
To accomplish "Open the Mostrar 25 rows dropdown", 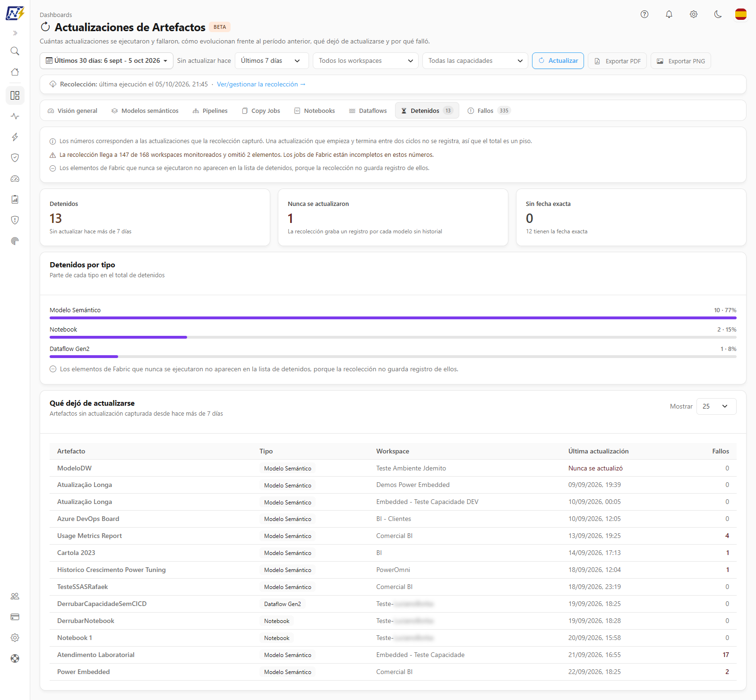I will point(716,406).
